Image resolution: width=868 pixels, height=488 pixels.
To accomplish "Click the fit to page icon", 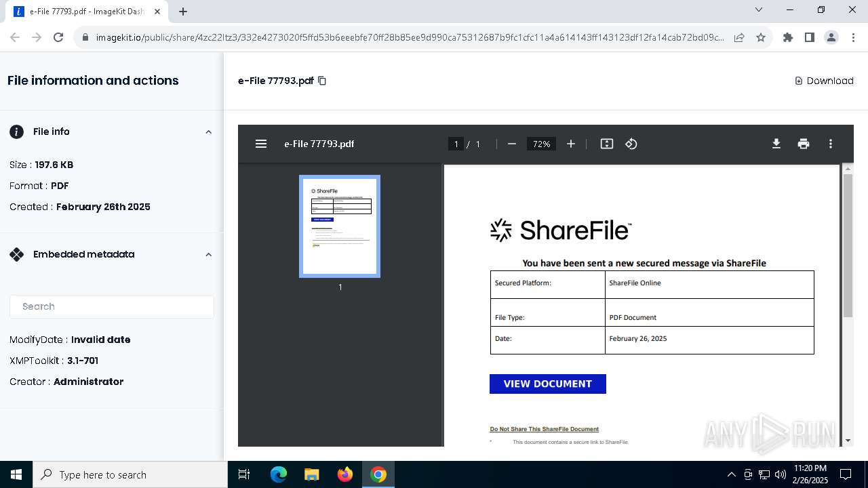I will (x=607, y=144).
